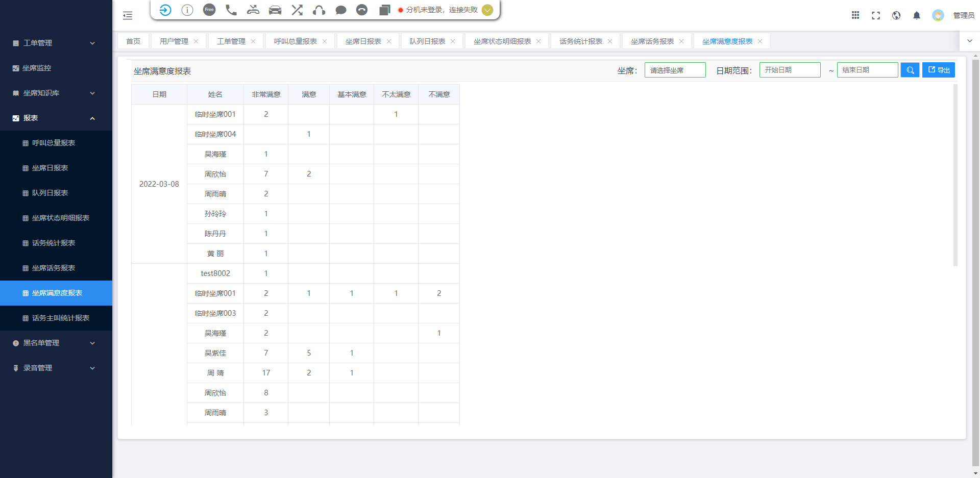980x478 pixels.
Task: Open 坐席话务报表 in the sidebar
Action: click(x=56, y=268)
